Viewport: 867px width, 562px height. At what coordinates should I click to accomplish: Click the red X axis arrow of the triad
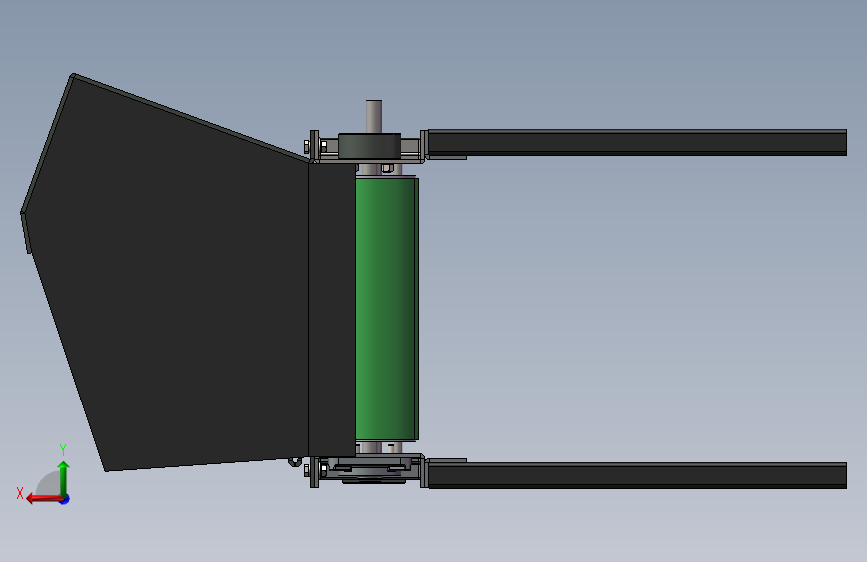click(x=43, y=499)
